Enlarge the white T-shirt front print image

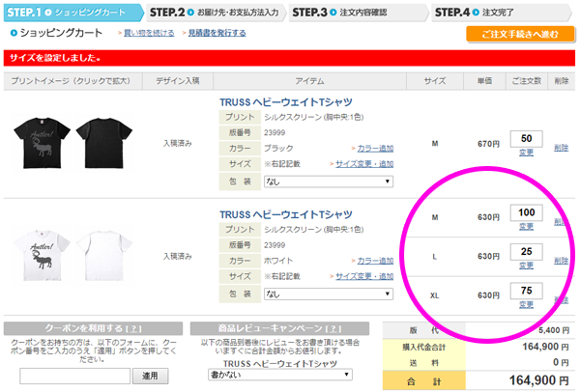tap(42, 255)
